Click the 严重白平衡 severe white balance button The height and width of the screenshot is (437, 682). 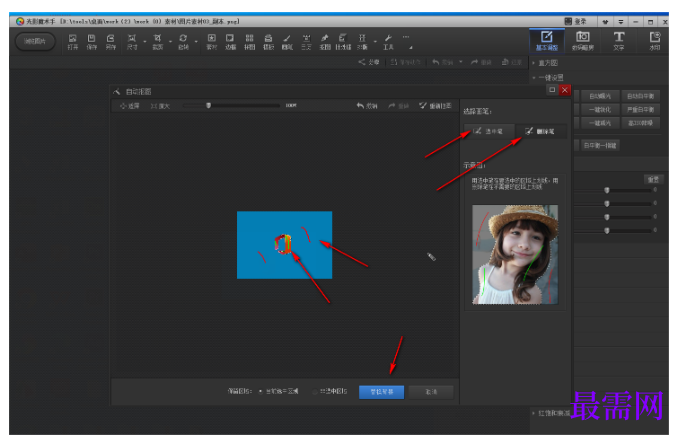(x=641, y=110)
